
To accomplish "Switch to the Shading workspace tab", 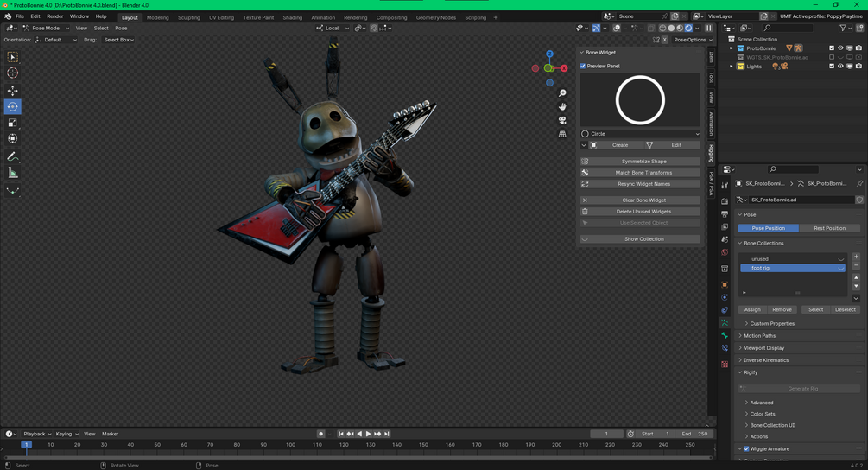I will tap(292, 18).
